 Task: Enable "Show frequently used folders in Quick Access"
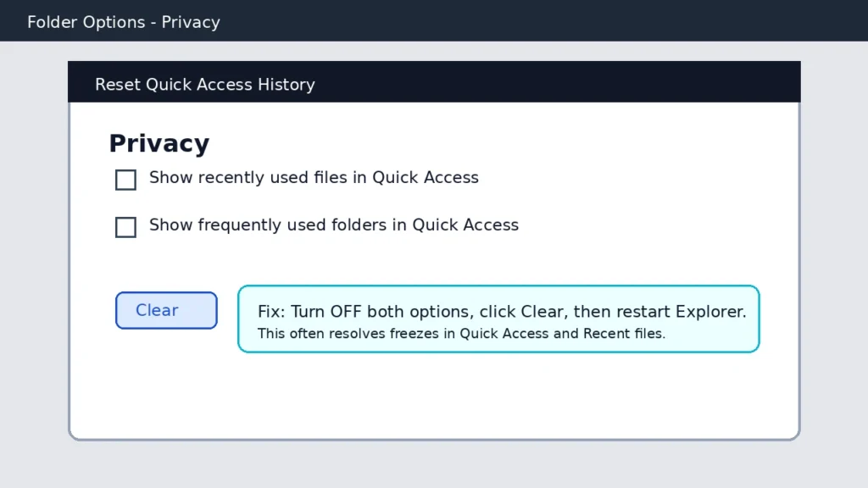(x=125, y=227)
